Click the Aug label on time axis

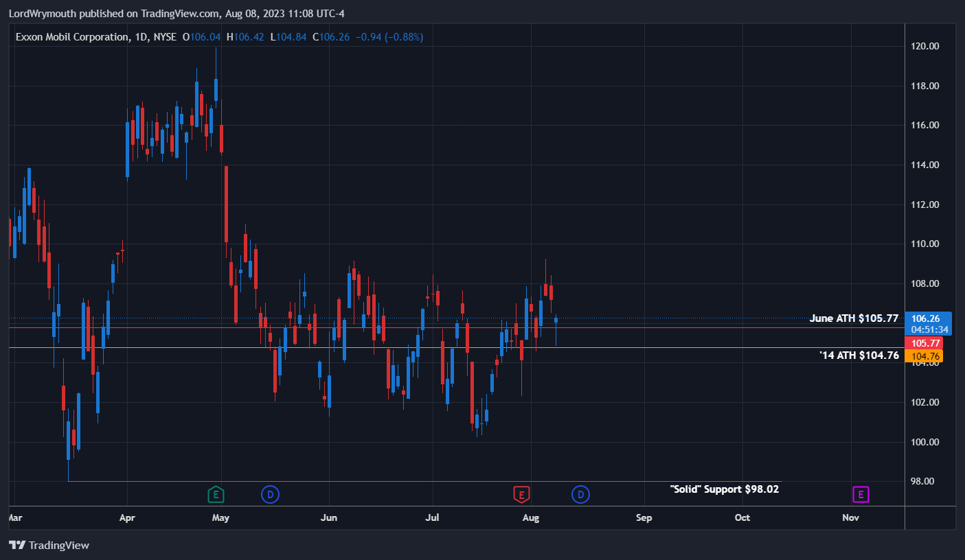click(530, 517)
